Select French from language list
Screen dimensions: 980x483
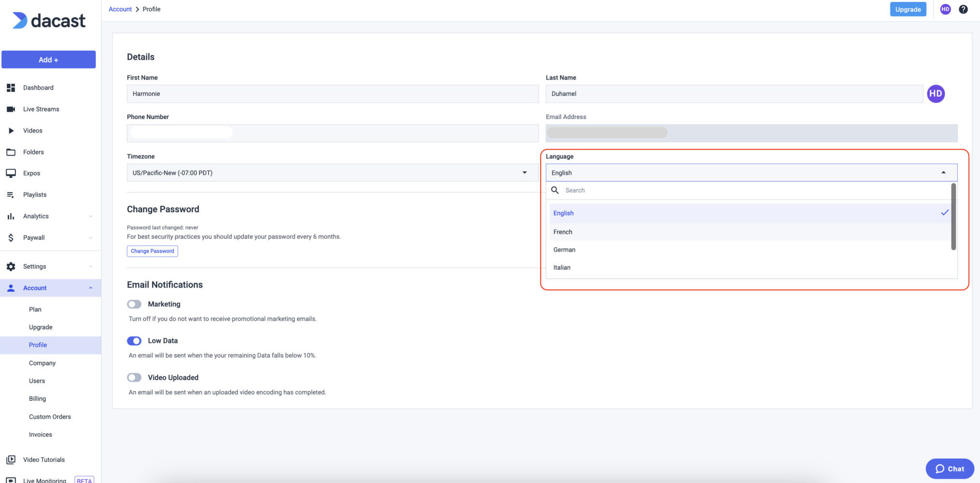(x=563, y=232)
